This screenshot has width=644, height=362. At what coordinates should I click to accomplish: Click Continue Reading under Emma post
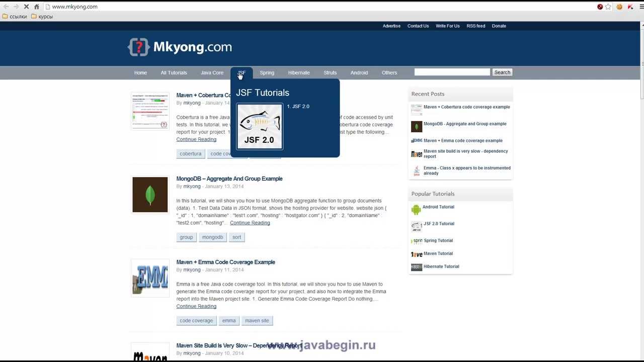coord(196,307)
